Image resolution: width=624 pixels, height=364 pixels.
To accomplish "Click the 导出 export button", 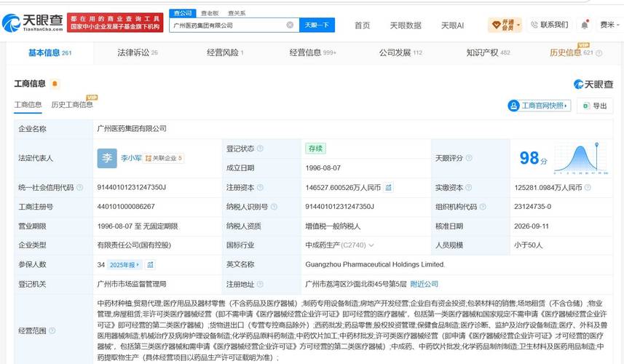I will pos(595,106).
